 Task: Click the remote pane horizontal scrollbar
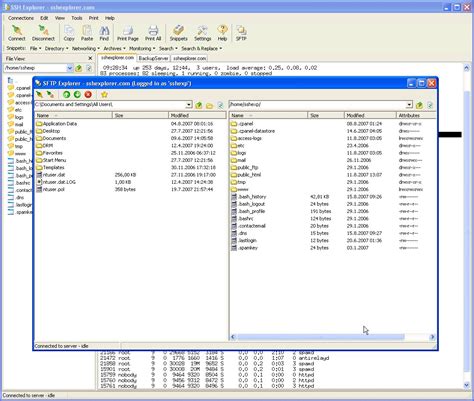[321, 337]
